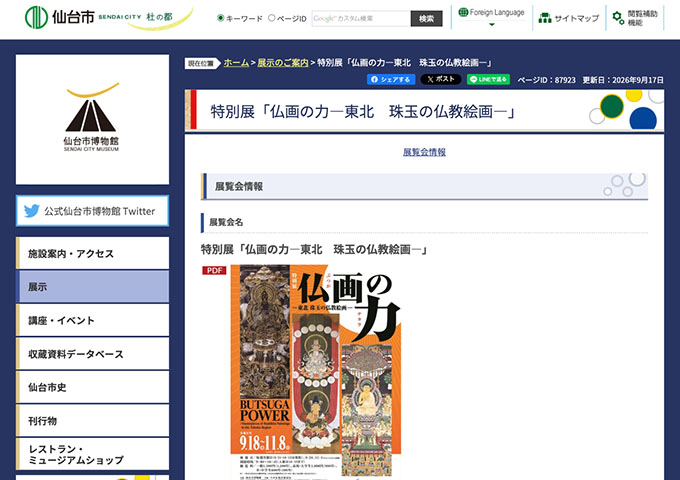This screenshot has height=480, width=680.
Task: Focus the Google custom search field
Action: tap(361, 19)
